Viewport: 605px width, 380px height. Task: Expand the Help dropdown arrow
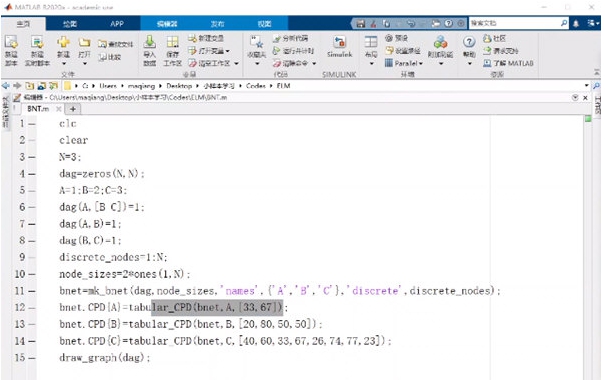(x=469, y=63)
